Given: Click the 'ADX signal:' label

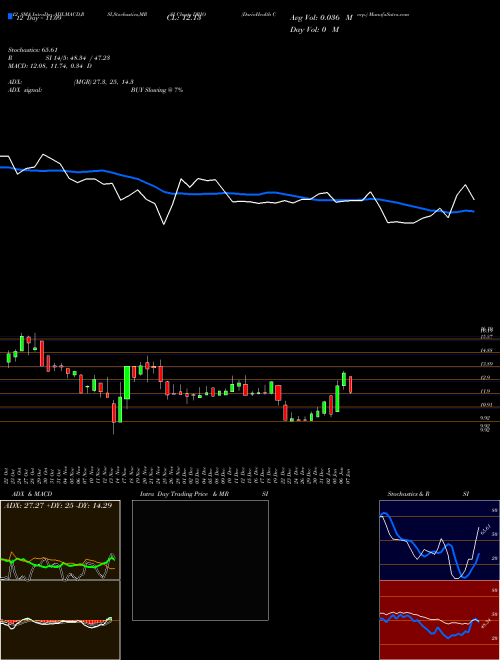Looking at the screenshot, I should point(25,90).
